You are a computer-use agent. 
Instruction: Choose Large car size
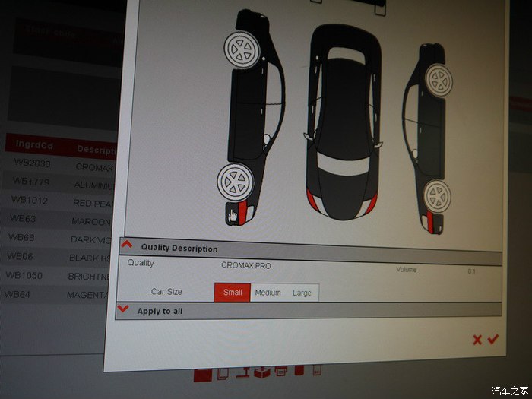point(302,293)
